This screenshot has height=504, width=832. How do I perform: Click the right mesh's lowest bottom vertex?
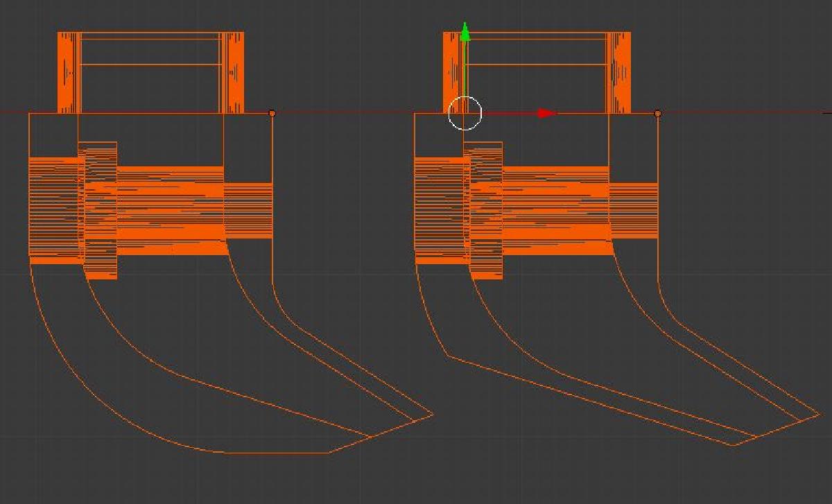coord(733,445)
